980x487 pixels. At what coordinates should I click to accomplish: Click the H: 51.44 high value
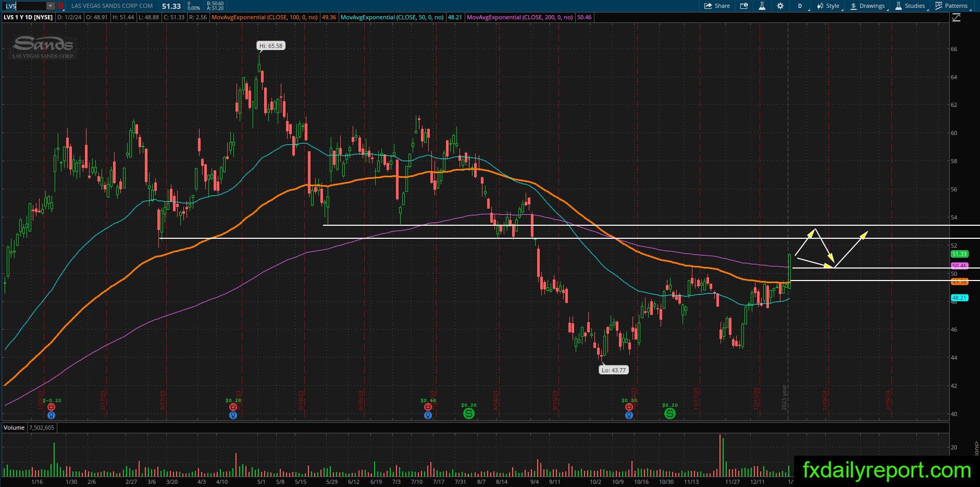[x=122, y=17]
